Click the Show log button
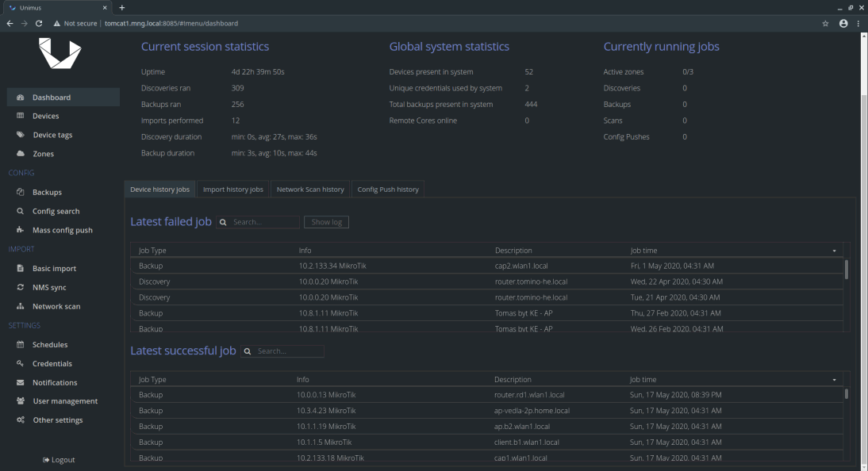The width and height of the screenshot is (868, 471). (x=325, y=222)
